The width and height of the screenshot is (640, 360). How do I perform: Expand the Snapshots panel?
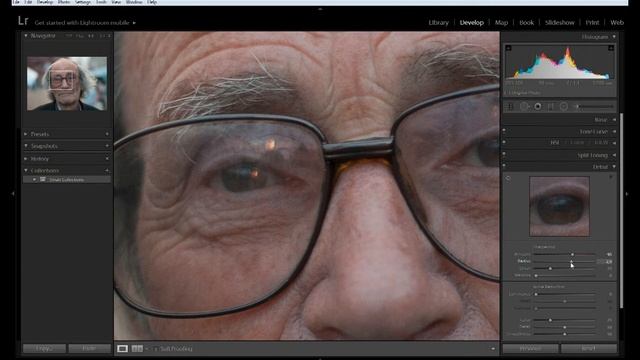click(x=26, y=146)
